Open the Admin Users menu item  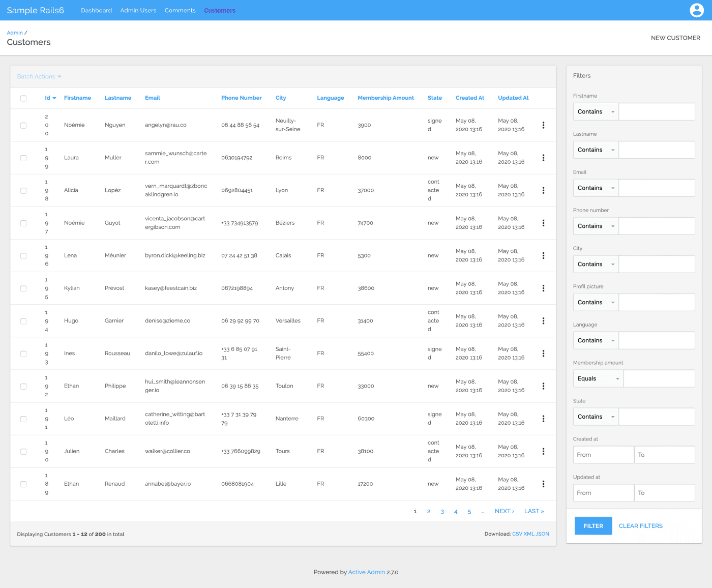[x=138, y=11]
